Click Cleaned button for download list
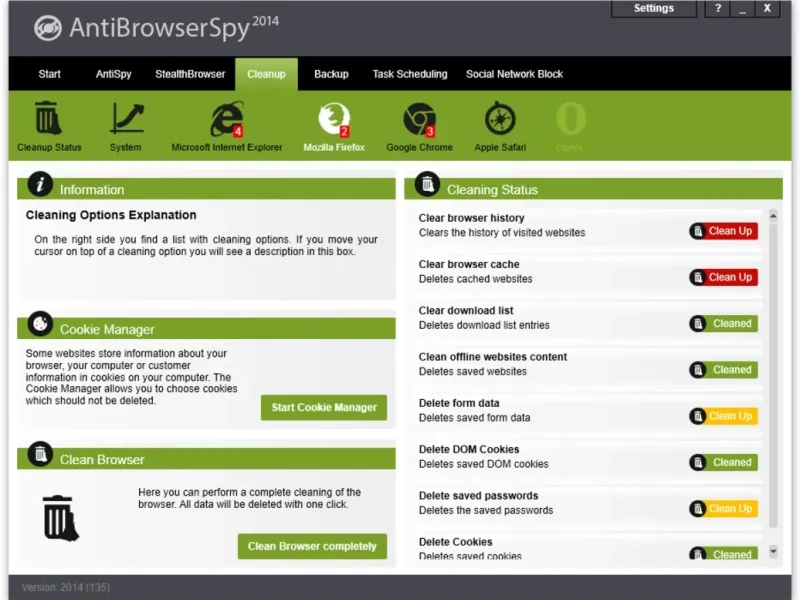Screen dimensions: 800x600 (723, 323)
